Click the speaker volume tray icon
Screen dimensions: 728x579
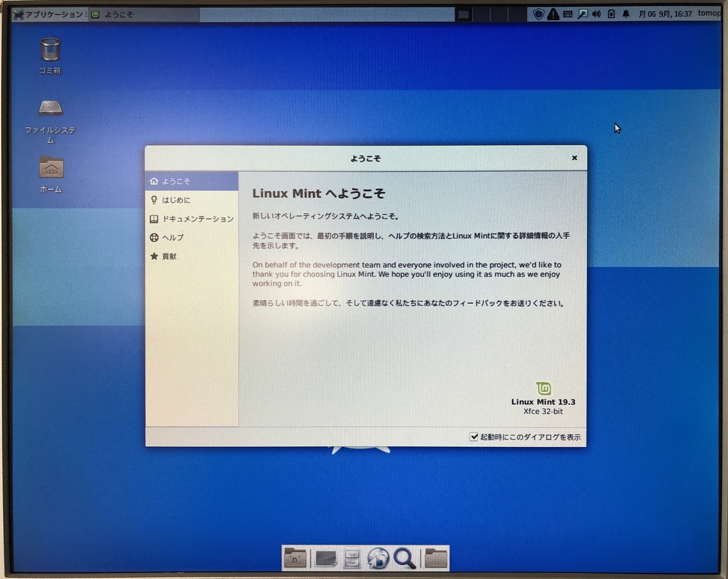[596, 14]
